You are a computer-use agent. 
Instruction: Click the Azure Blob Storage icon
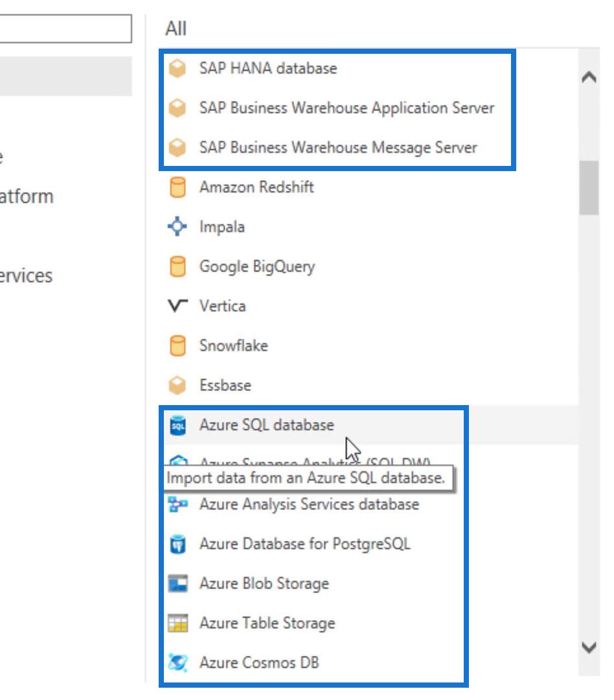click(177, 583)
